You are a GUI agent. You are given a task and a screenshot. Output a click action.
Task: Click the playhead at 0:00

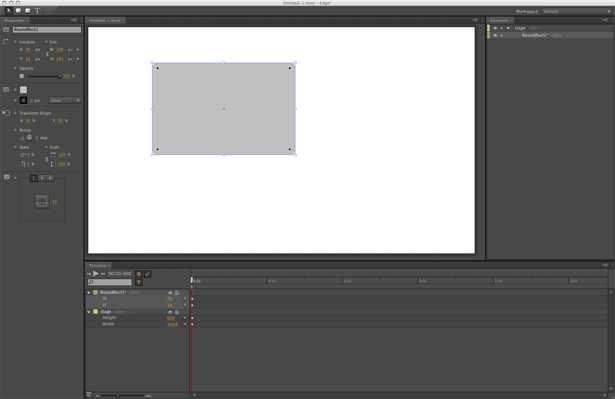(192, 280)
